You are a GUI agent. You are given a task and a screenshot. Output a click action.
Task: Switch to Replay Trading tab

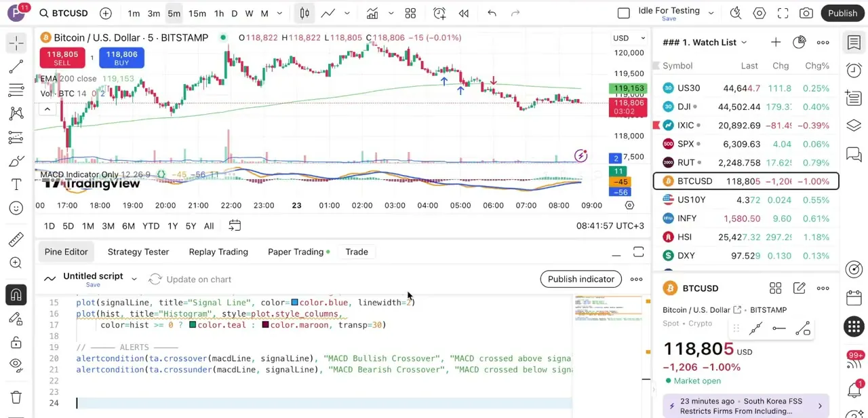(x=218, y=252)
